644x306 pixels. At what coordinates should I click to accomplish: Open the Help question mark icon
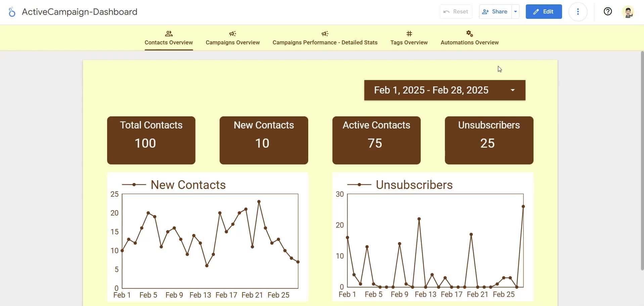607,12
